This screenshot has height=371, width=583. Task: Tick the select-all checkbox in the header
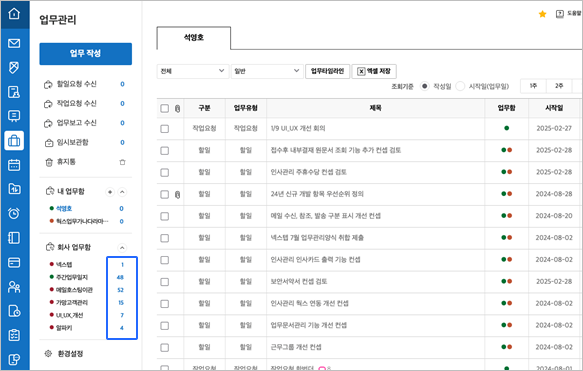pos(164,108)
